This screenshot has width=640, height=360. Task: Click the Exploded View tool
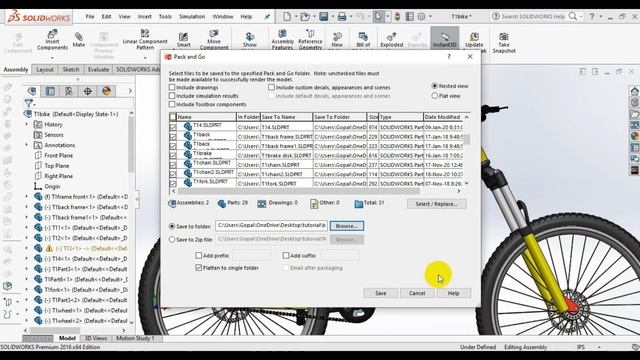pos(391,40)
